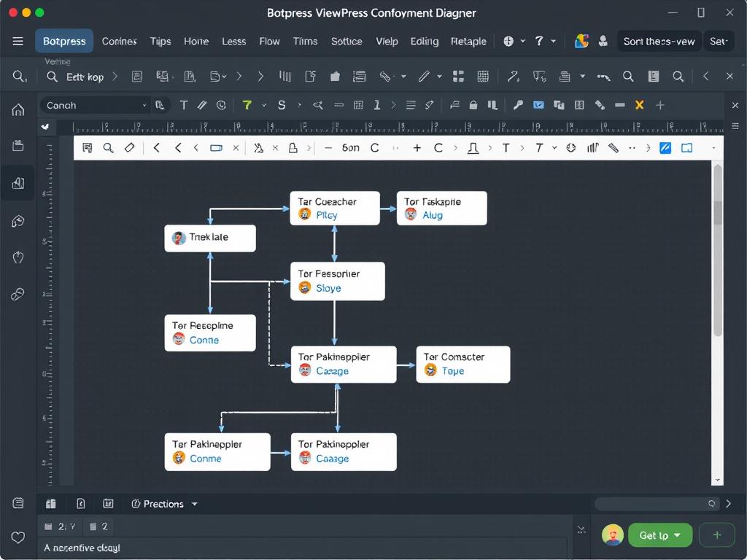Open the Sottice menu
The height and width of the screenshot is (560, 747).
pyautogui.click(x=347, y=42)
